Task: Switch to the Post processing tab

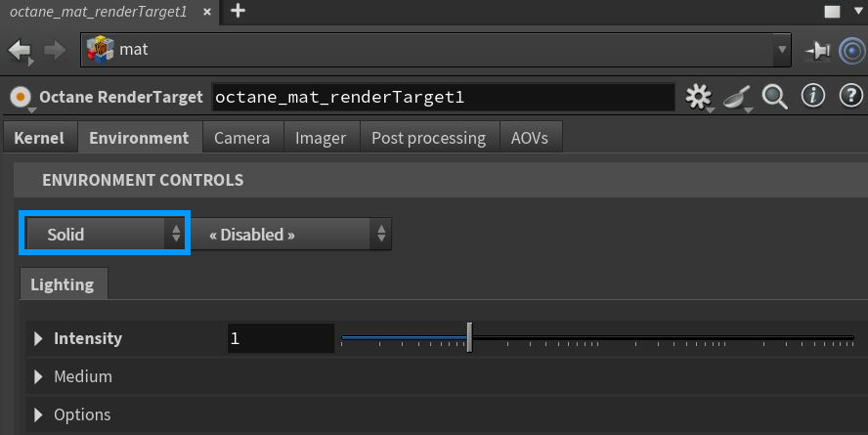Action: 428,138
